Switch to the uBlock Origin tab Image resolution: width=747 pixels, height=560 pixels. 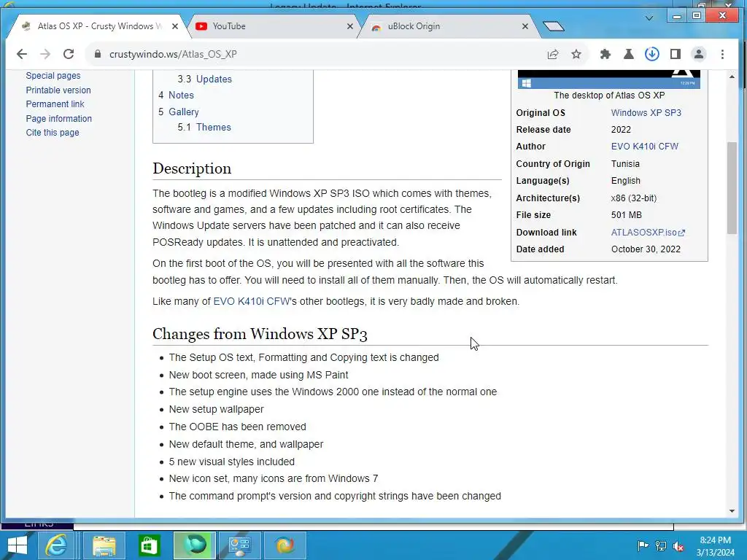[x=449, y=26]
